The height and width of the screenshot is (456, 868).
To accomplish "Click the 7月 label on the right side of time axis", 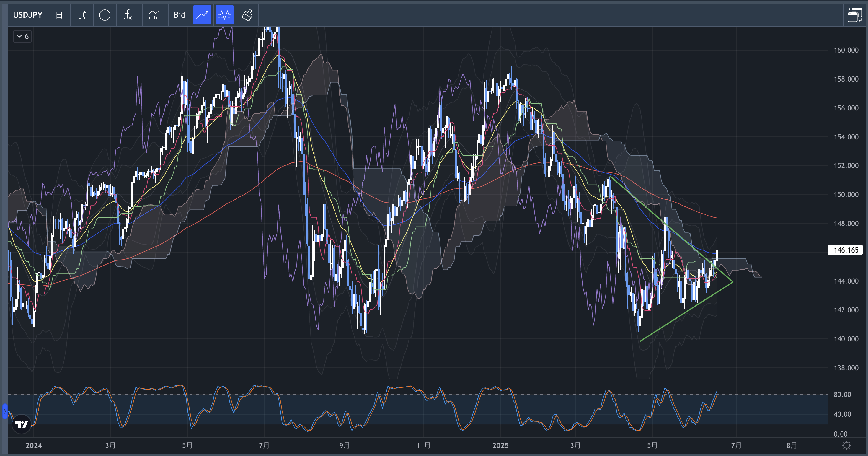I will coord(736,446).
